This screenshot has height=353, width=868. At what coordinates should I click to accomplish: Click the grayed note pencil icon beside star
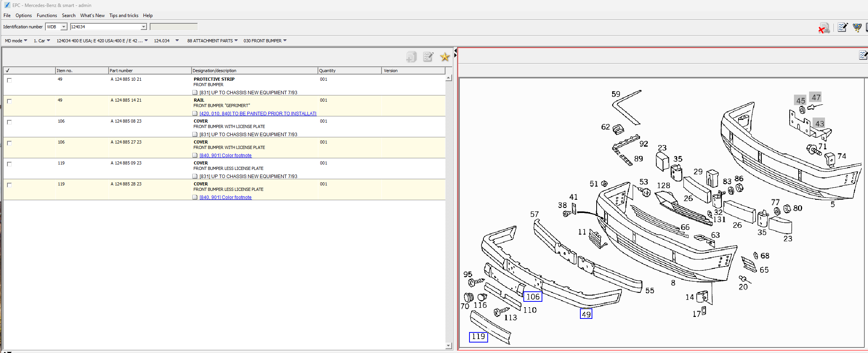pos(428,57)
